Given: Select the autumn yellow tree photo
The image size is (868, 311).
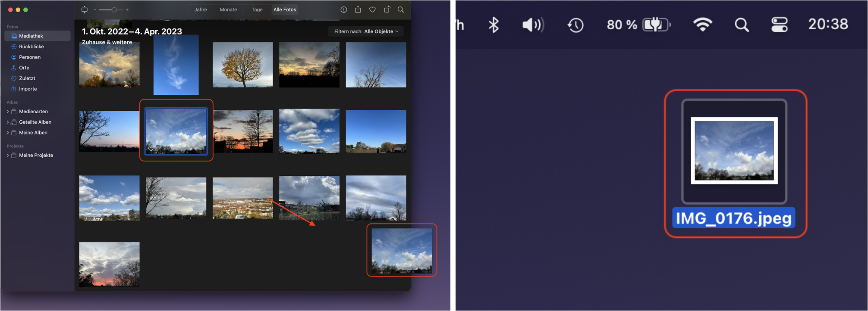Looking at the screenshot, I should point(242,65).
